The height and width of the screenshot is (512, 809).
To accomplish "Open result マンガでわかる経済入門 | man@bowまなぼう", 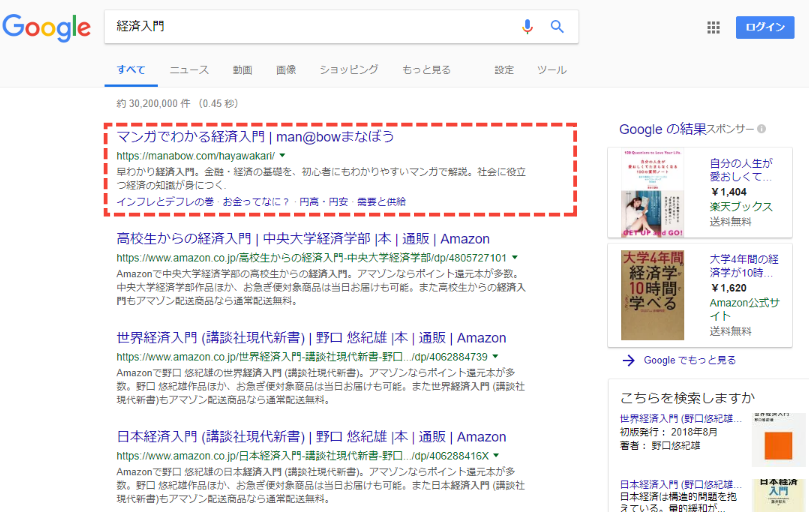I will pyautogui.click(x=255, y=137).
